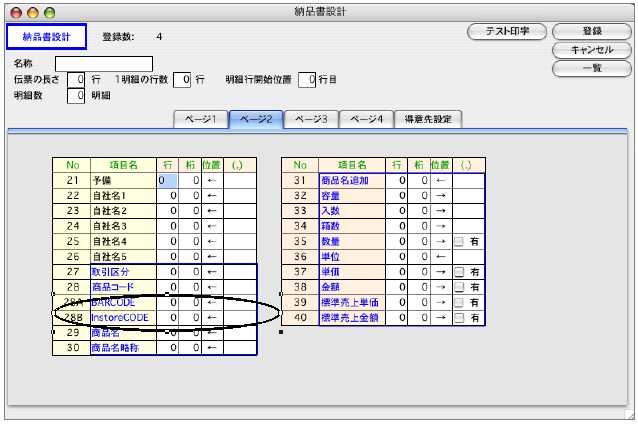Viewport: 638px width, 425px height.
Task: Switch to the ページ1 tab
Action: pos(199,119)
